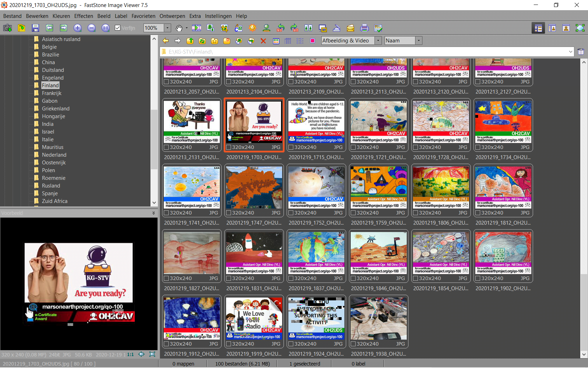The width and height of the screenshot is (588, 368).
Task: Click the red X delete icon
Action: (263, 41)
